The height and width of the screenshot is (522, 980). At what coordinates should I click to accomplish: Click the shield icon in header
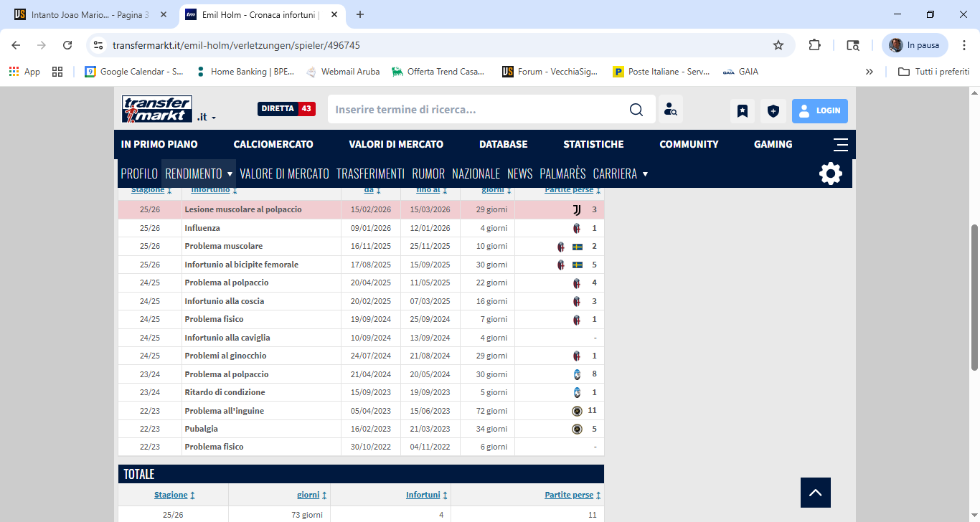point(773,110)
